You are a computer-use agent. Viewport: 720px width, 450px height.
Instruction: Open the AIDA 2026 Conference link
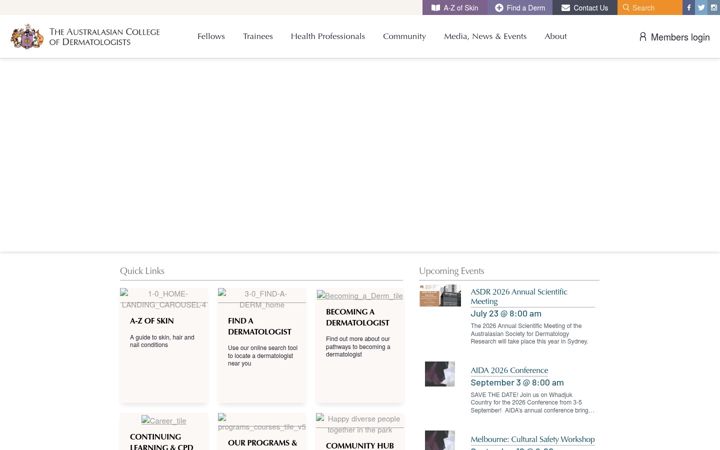509,370
